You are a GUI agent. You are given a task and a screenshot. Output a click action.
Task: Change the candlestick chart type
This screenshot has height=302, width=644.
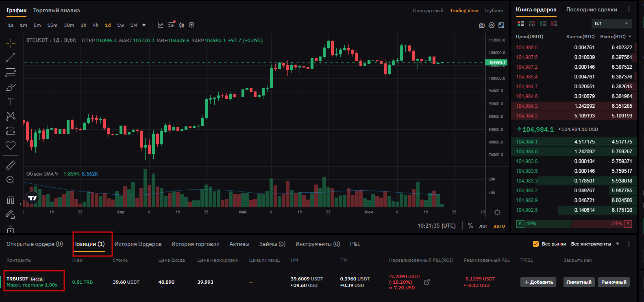pos(182,25)
